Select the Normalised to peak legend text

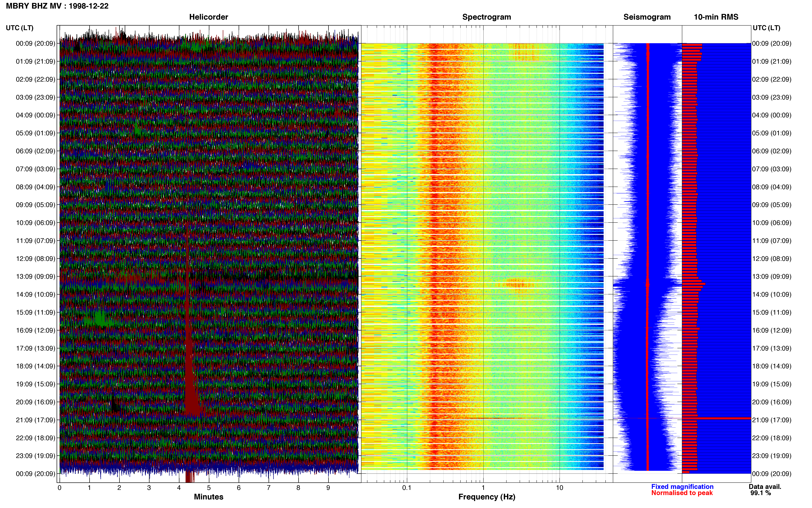click(x=682, y=493)
